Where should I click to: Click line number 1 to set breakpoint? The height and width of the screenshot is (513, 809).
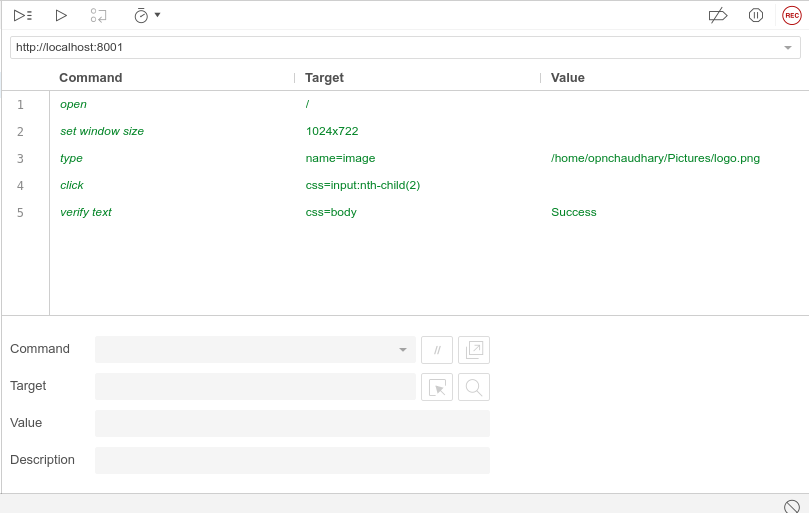pos(20,105)
